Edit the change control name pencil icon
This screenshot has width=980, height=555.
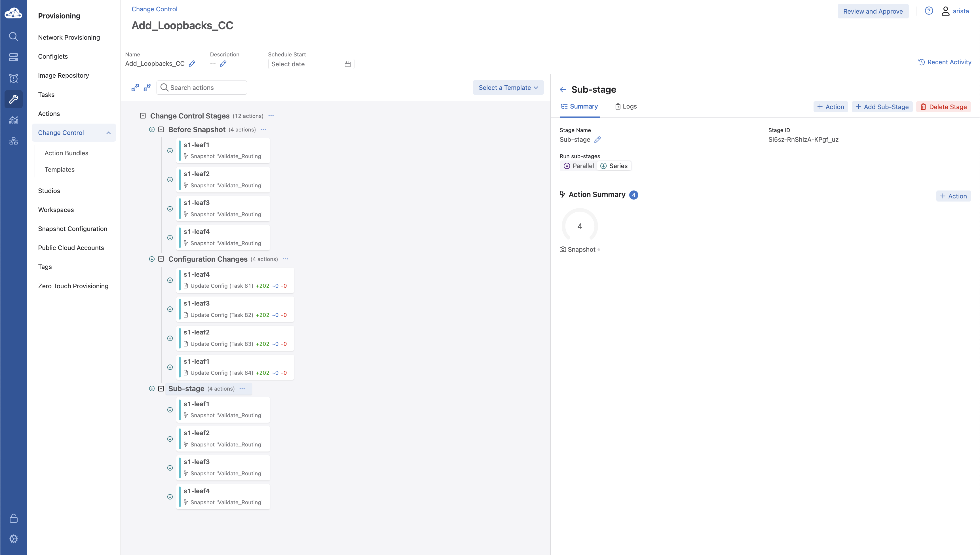point(192,64)
